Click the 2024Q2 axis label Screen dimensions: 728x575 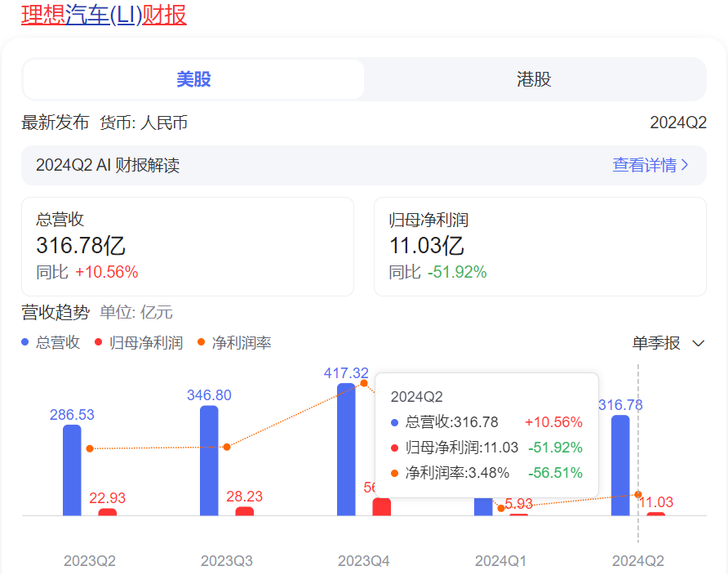coord(638,560)
